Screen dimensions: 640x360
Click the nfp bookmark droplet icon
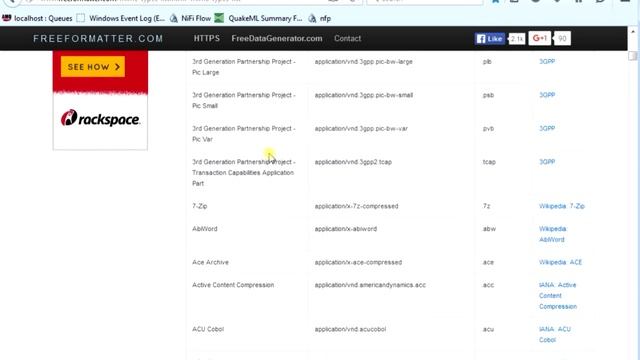[x=312, y=18]
